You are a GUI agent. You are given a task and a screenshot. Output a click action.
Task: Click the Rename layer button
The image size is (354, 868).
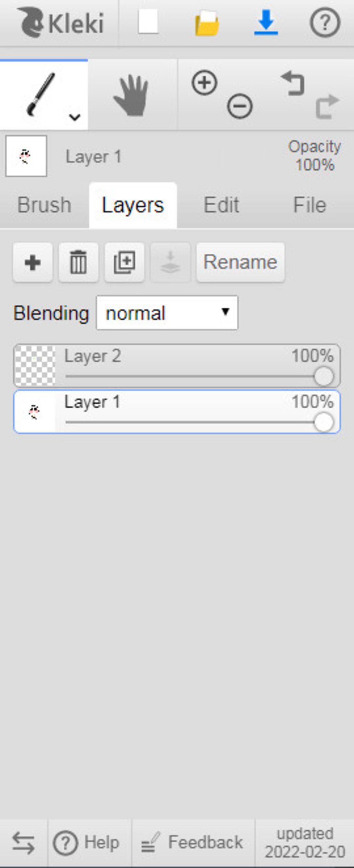(x=241, y=262)
